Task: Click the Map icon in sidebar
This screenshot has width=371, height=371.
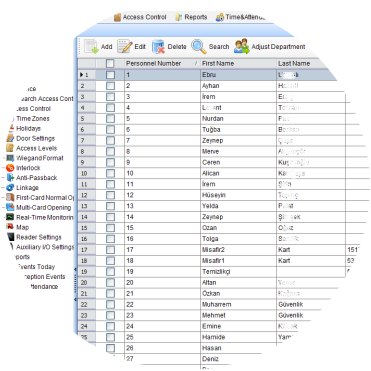Action: tap(10, 227)
